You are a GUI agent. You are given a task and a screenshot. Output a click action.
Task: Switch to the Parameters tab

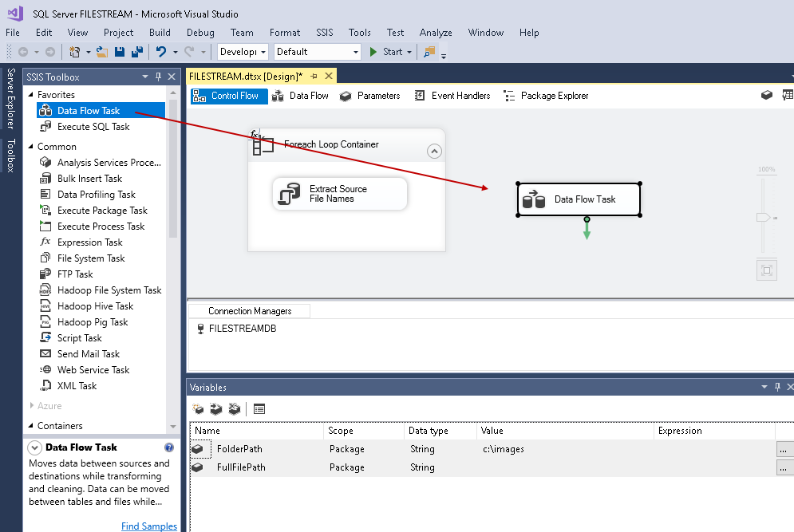pos(370,96)
